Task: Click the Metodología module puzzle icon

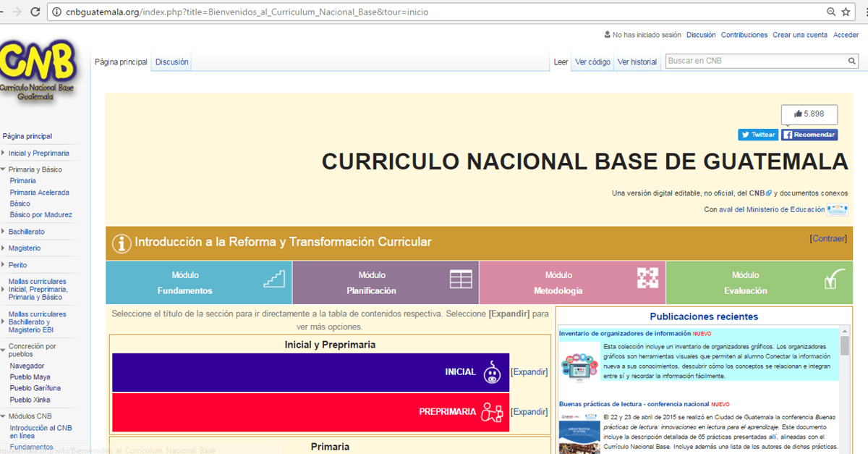Action: [x=647, y=278]
